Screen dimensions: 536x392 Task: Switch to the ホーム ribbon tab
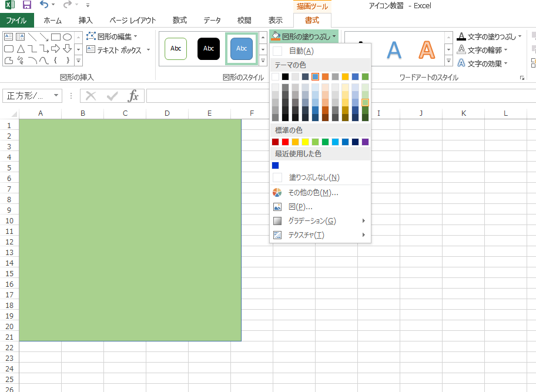tap(52, 19)
